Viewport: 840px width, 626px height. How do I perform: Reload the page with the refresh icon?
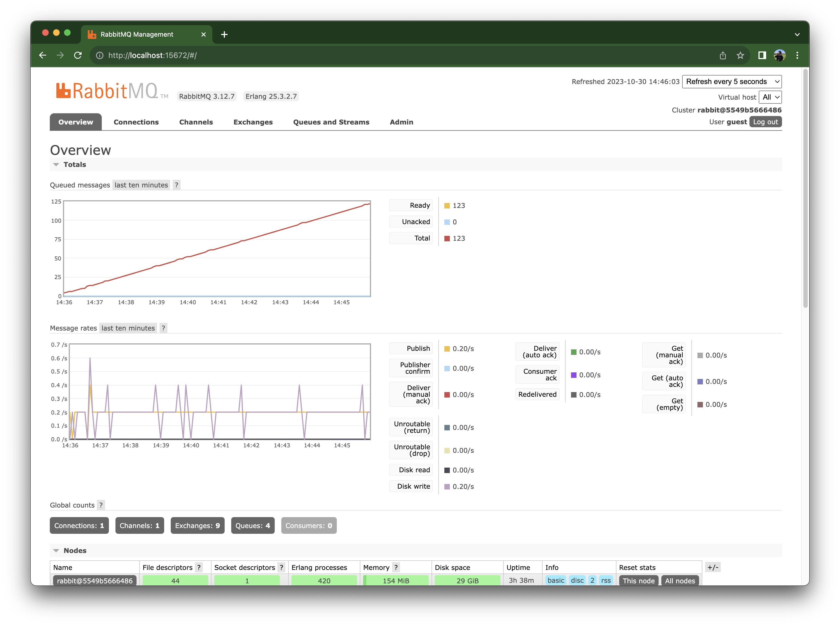coord(78,55)
